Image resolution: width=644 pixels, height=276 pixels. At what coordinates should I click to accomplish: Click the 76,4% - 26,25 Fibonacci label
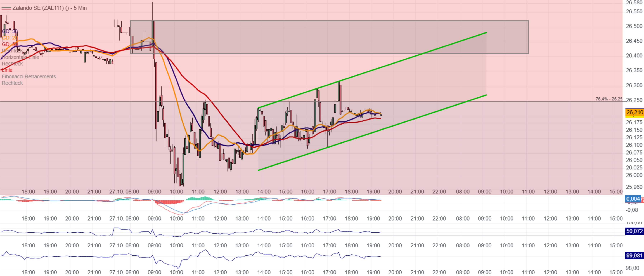click(609, 99)
